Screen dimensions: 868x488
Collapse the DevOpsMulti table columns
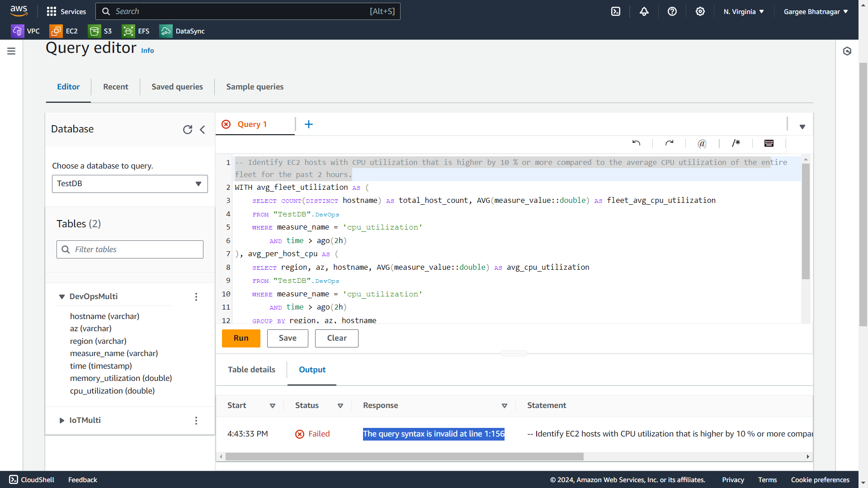[62, 297]
